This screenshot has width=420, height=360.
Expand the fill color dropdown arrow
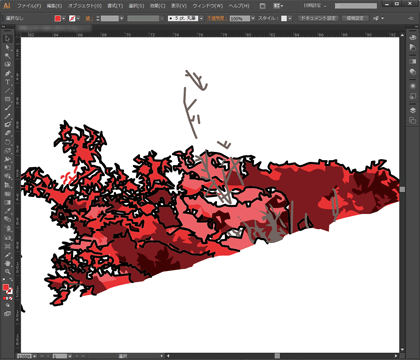point(63,18)
